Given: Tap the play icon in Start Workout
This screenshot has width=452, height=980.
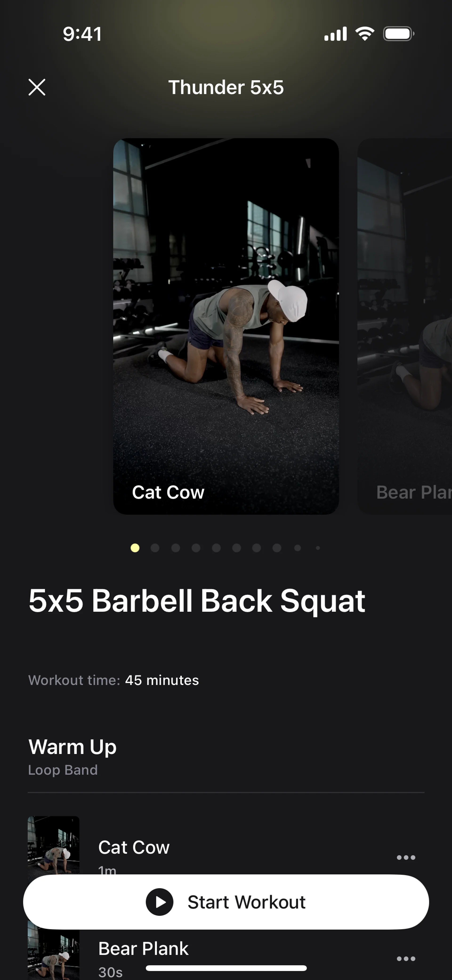Looking at the screenshot, I should 159,902.
